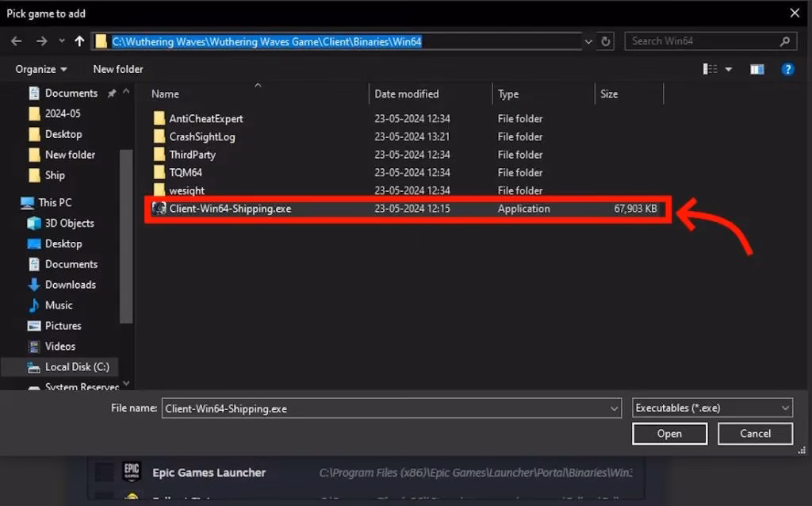
Task: Go back with the left arrow
Action: point(17,41)
